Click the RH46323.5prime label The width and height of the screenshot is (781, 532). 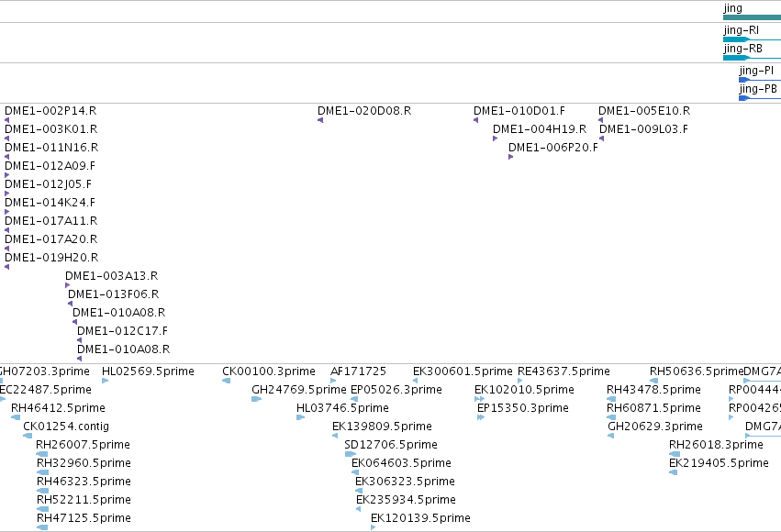click(x=84, y=482)
